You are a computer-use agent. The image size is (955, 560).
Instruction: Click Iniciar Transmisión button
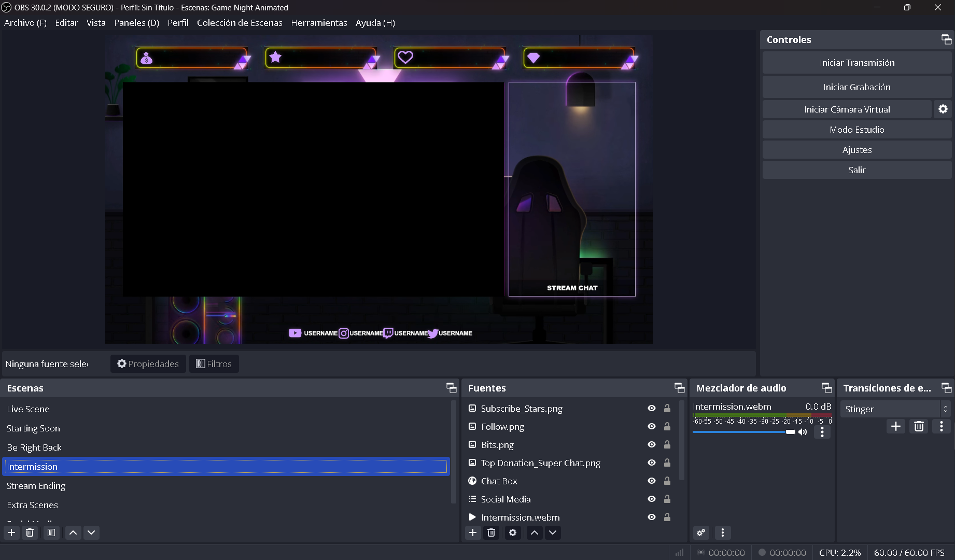point(857,63)
